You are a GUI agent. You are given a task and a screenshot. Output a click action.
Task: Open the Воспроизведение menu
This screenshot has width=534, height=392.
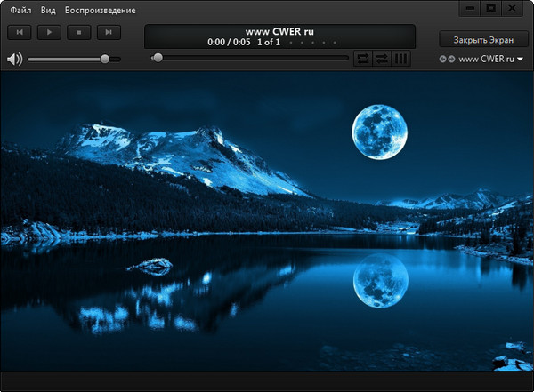click(x=100, y=10)
